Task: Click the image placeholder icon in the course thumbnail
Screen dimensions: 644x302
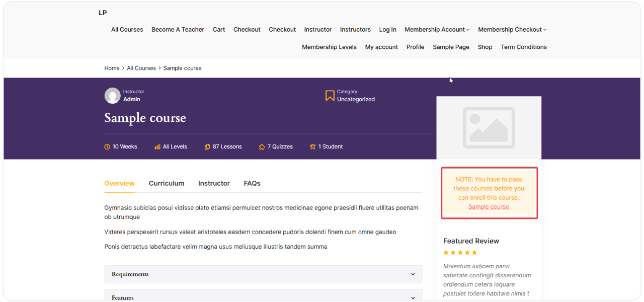Action: [489, 128]
